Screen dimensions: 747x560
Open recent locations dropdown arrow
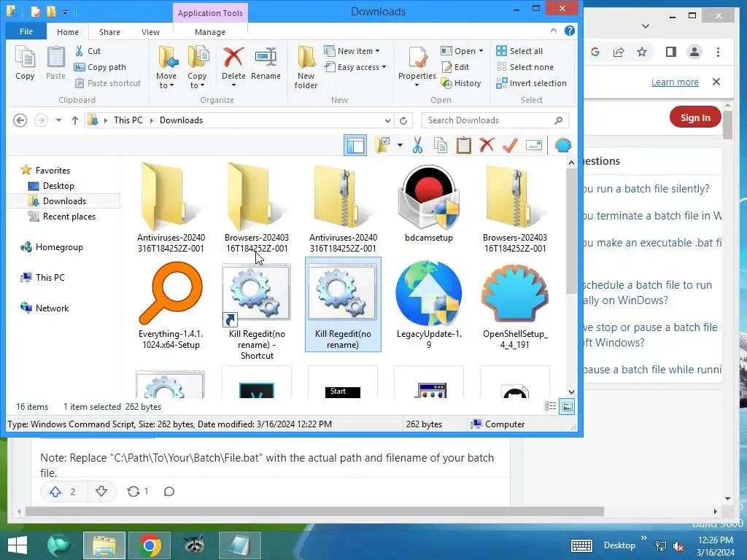pos(58,120)
